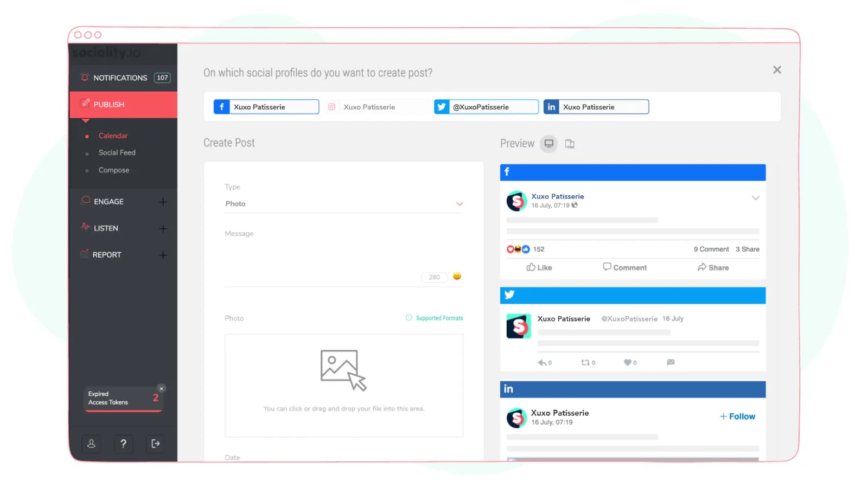868x488 pixels.
Task: Expand the Facebook preview post chevron
Action: 755,198
